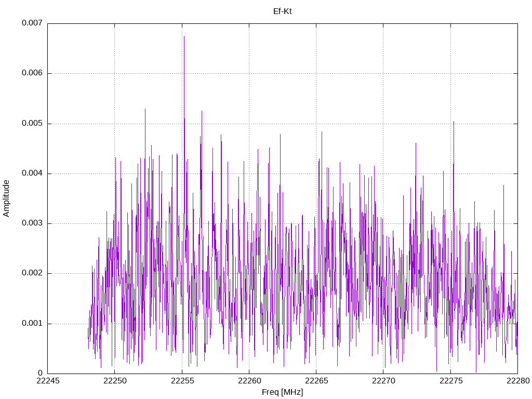The height and width of the screenshot is (399, 532).
Task: Click x-axis tick label 22275
Action: coord(451,381)
